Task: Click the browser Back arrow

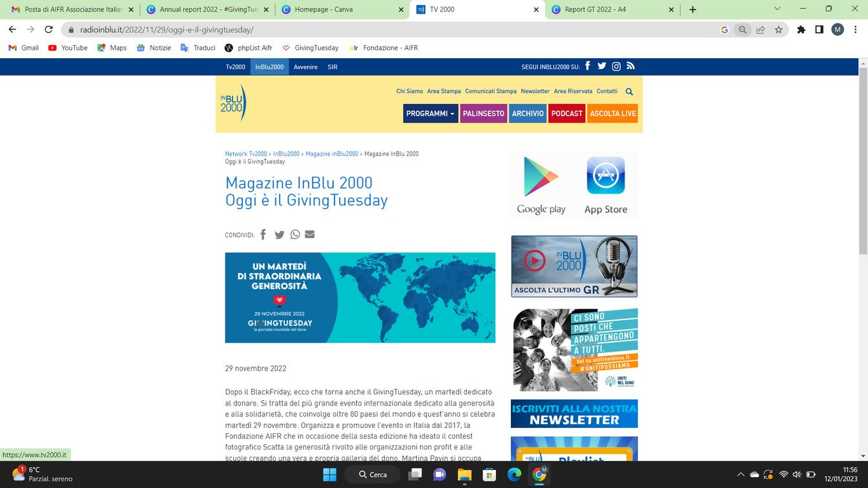Action: (x=12, y=30)
